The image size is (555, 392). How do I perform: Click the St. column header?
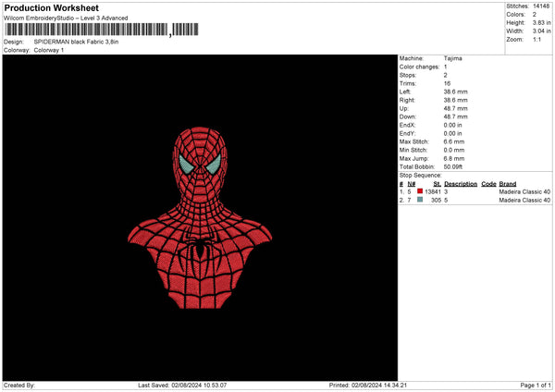[437, 183]
